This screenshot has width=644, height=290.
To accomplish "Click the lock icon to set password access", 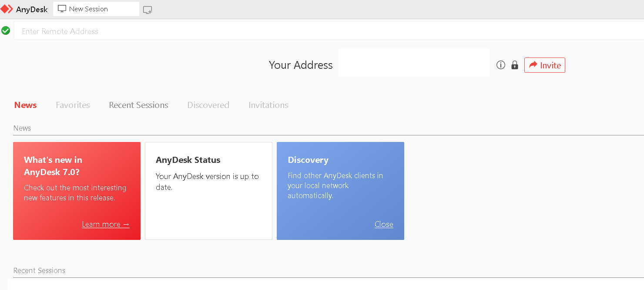I will click(x=515, y=65).
